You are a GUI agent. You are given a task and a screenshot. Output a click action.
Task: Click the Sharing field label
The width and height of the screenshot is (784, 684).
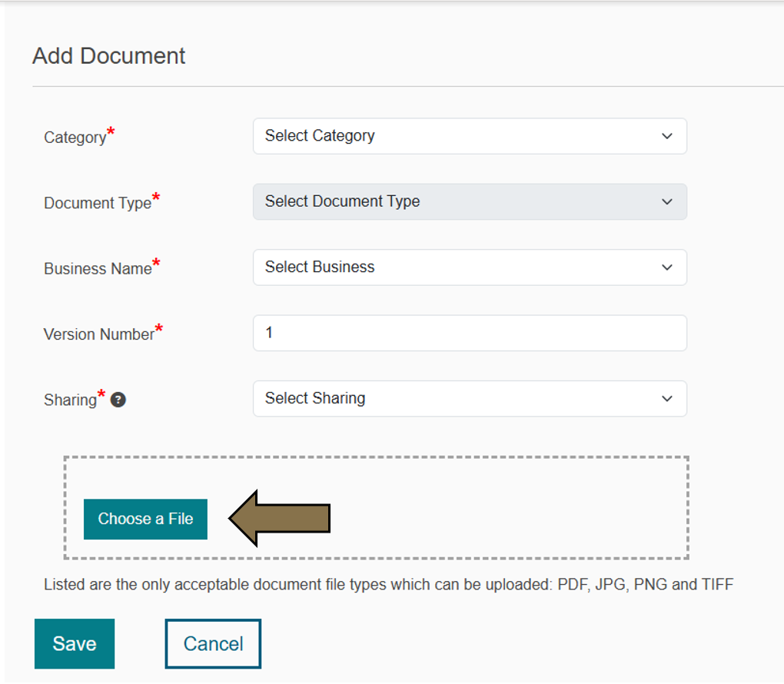tap(72, 400)
